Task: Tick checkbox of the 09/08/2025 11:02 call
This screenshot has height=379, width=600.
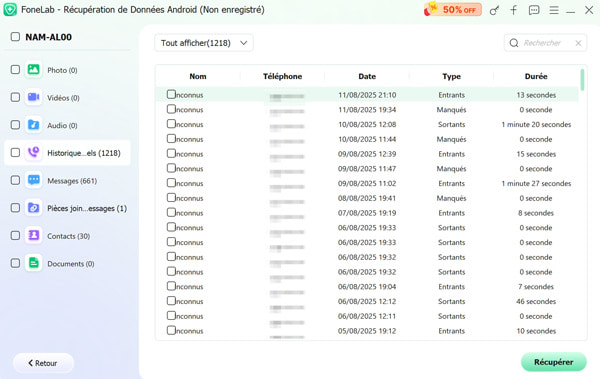Action: click(171, 183)
